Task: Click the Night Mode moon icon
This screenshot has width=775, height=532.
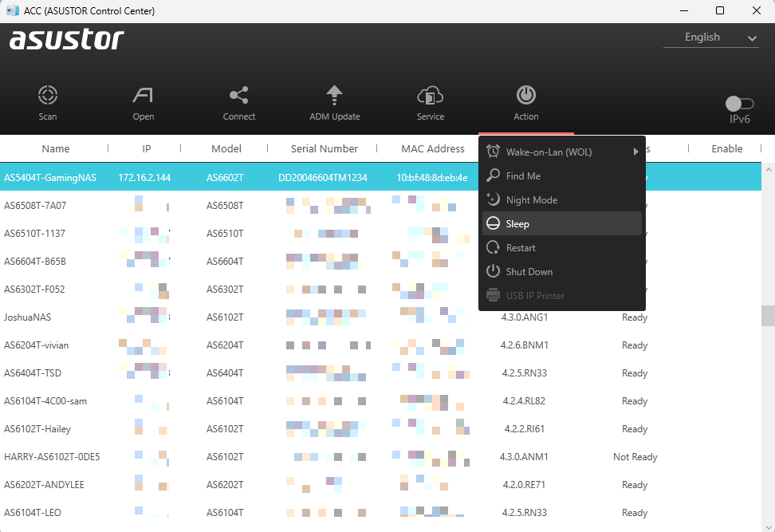Action: pyautogui.click(x=493, y=199)
